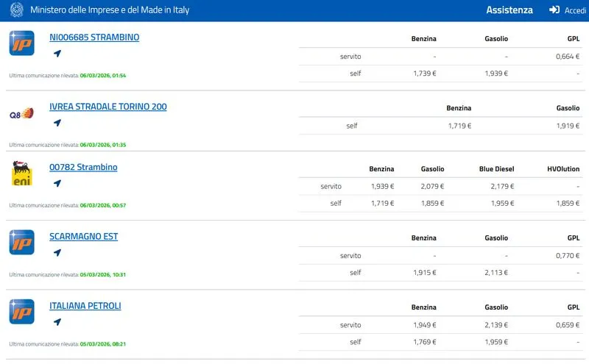Click the Accedi login arrow icon
The width and height of the screenshot is (589, 364).
point(554,10)
